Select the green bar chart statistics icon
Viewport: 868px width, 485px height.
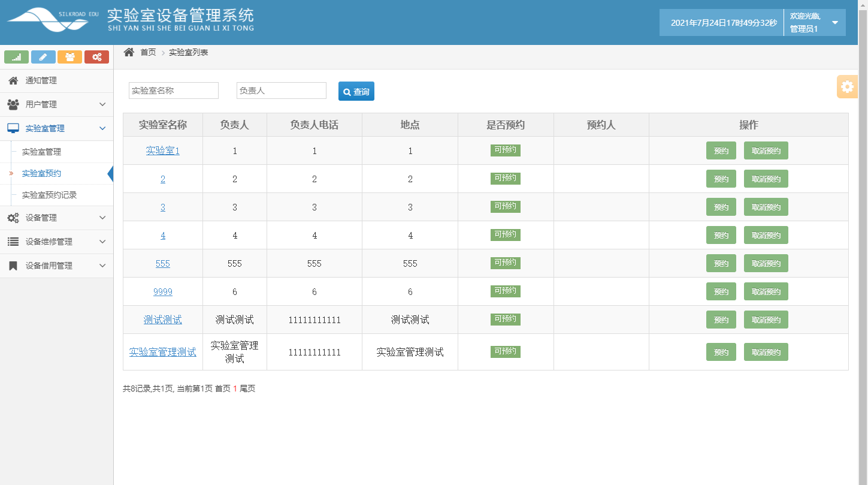[x=16, y=57]
